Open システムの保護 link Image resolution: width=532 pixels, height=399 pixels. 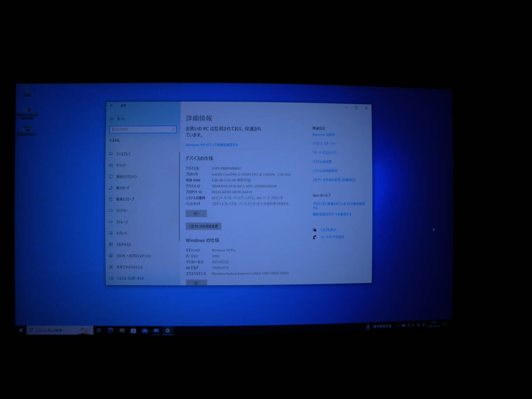click(x=321, y=162)
